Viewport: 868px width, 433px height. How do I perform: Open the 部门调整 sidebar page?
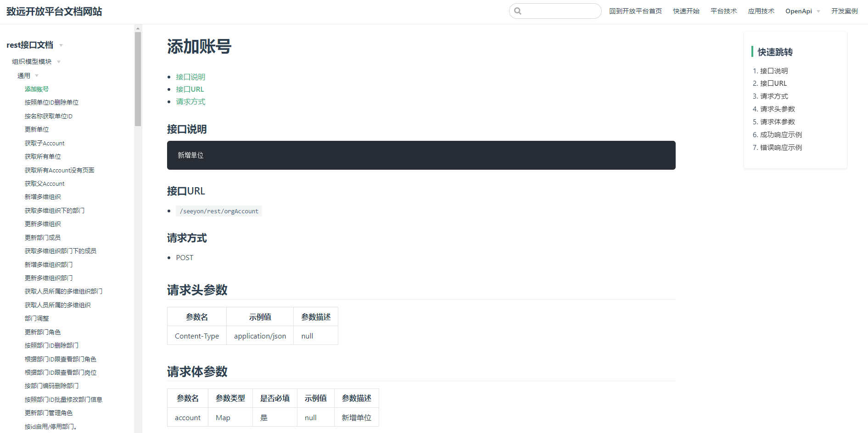point(37,319)
